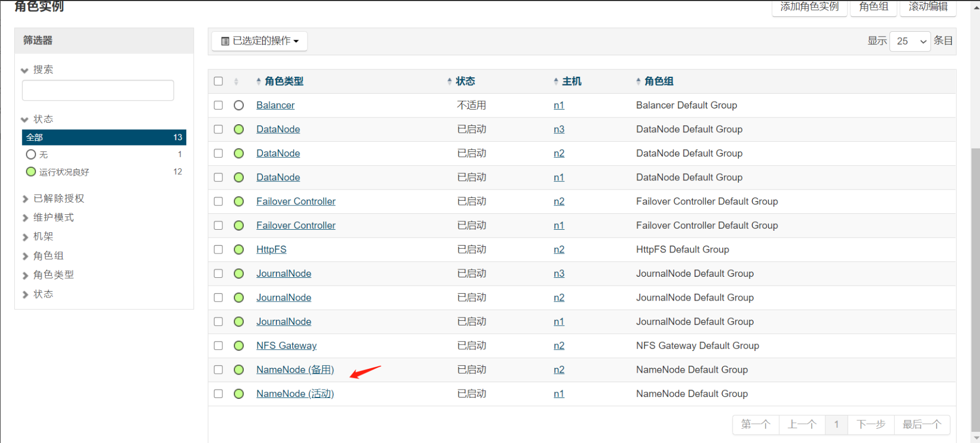
Task: Go to 最后一个 page
Action: point(922,424)
